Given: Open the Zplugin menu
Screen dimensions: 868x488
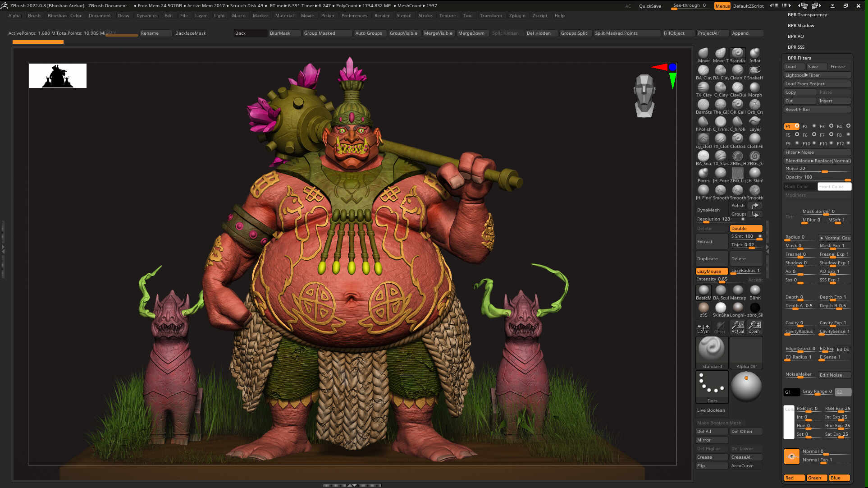Looking at the screenshot, I should (x=517, y=15).
